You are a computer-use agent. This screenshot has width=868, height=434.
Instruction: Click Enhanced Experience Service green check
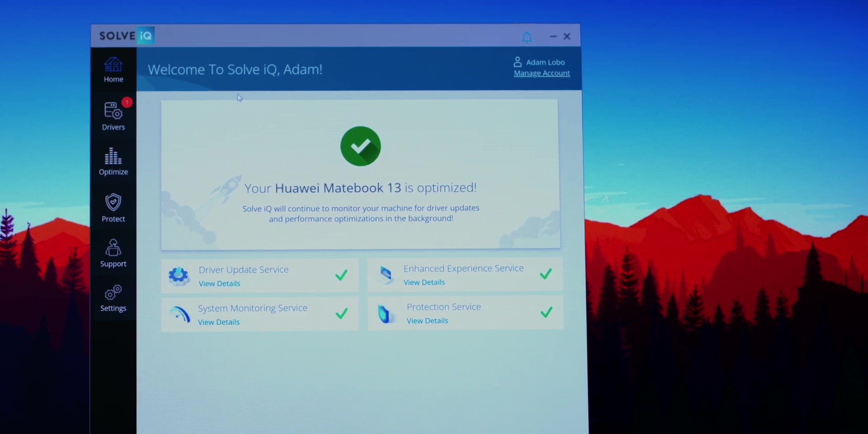tap(546, 274)
